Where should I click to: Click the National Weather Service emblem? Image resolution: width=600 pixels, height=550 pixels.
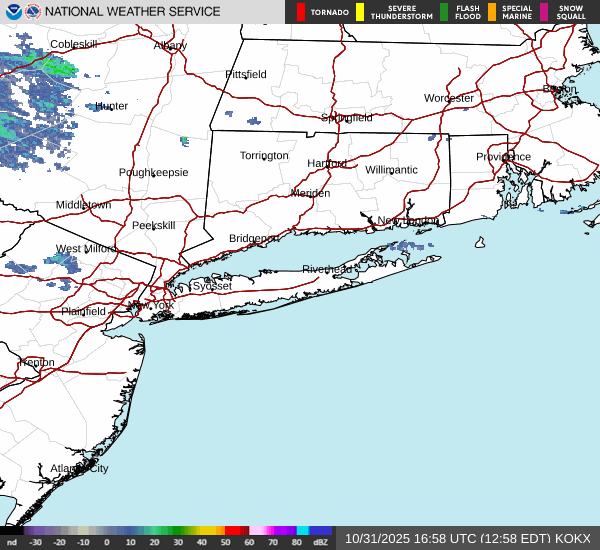34,12
